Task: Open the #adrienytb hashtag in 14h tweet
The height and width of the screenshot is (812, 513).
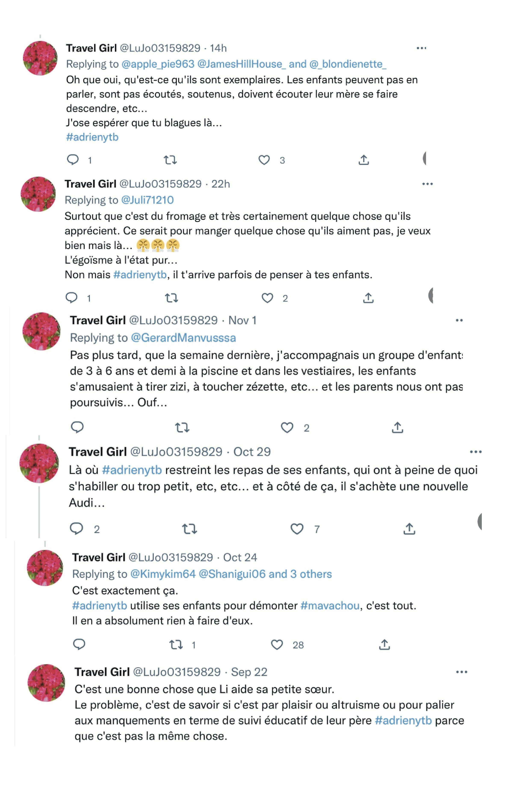Action: 92,137
